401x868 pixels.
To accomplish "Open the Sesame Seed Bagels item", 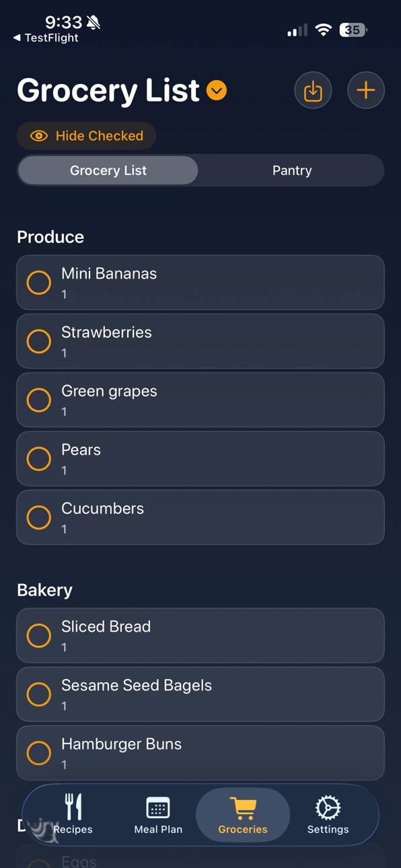I will (200, 694).
